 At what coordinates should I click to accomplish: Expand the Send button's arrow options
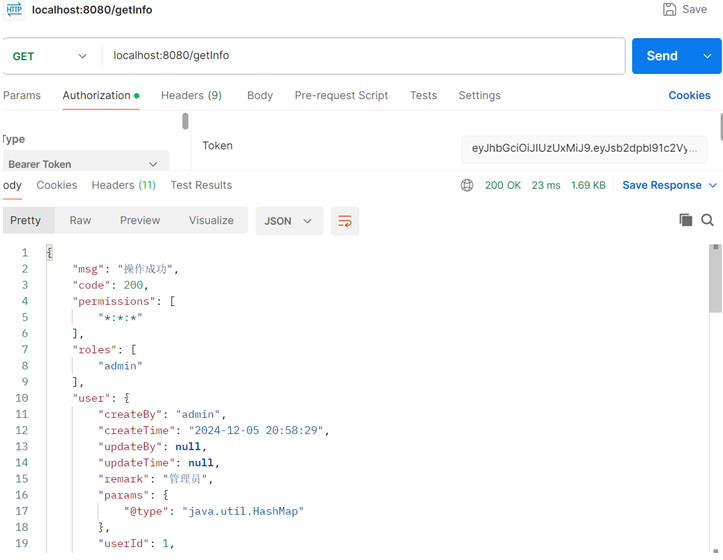(x=707, y=56)
